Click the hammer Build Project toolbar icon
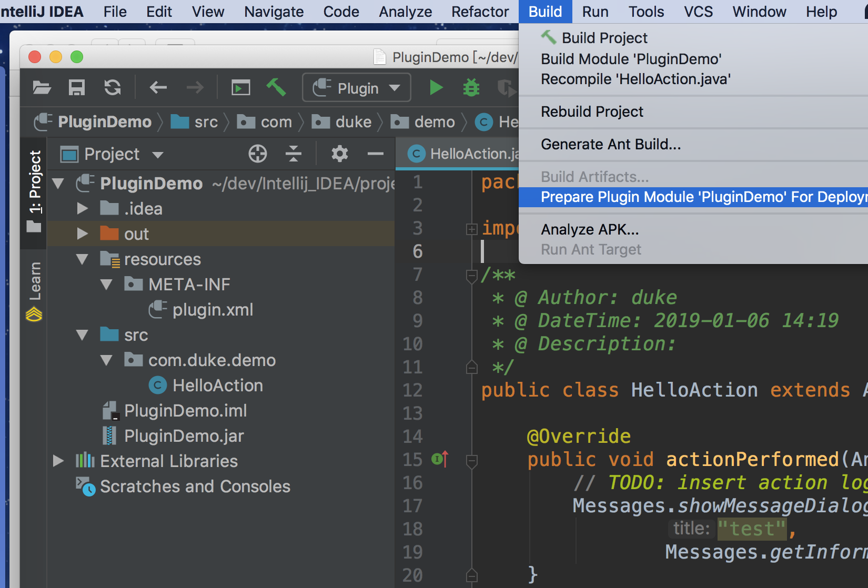This screenshot has height=588, width=868. click(x=277, y=87)
